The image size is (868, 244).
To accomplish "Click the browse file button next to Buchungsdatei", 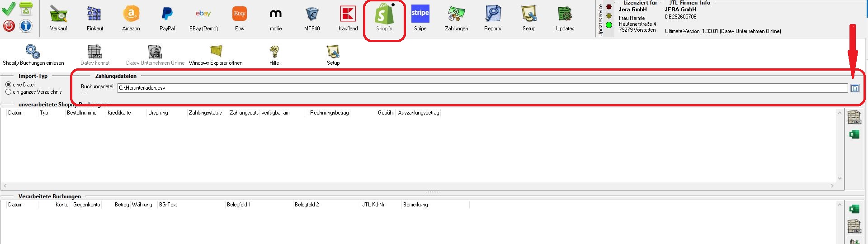I will click(x=854, y=88).
